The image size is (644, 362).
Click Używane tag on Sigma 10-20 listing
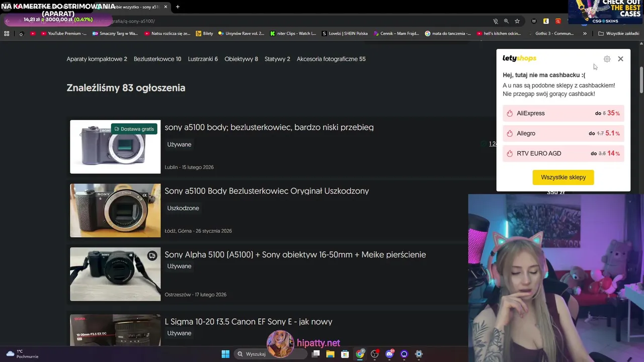pos(179,333)
